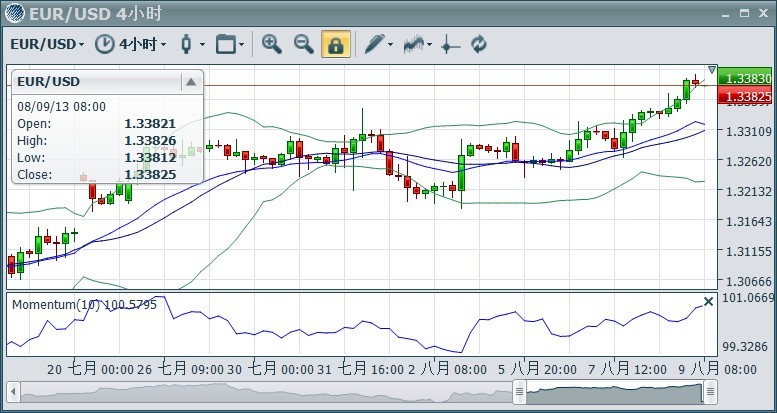Viewport: 777px width, 413px height.
Task: Expand the indicators dropdown arrow
Action: pos(429,45)
